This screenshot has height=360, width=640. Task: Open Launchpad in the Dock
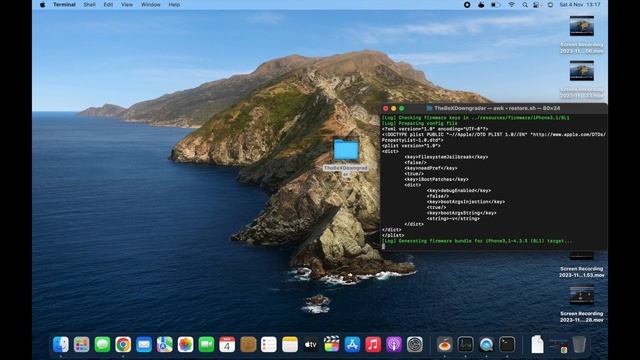click(x=82, y=344)
